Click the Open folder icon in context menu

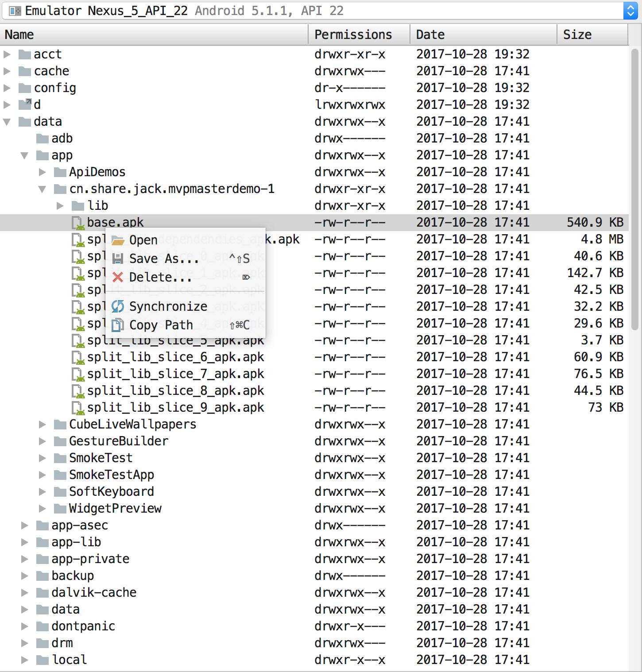point(118,240)
